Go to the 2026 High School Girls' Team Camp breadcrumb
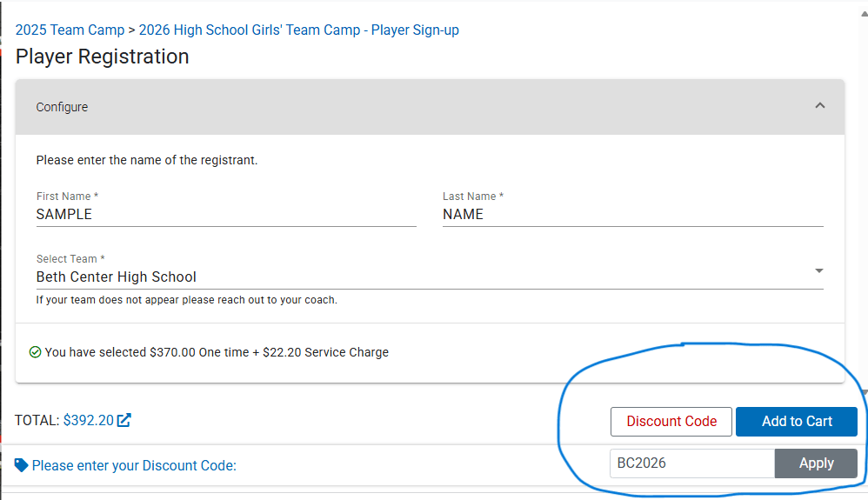This screenshot has height=500, width=868. [298, 30]
